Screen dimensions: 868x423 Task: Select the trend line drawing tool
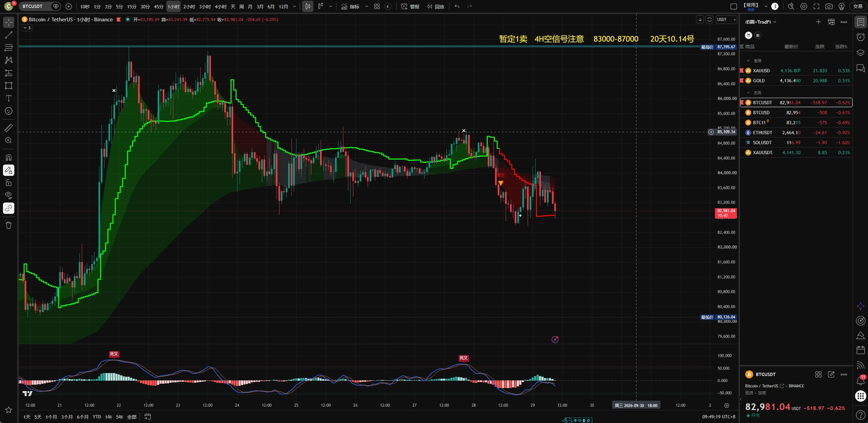click(9, 35)
